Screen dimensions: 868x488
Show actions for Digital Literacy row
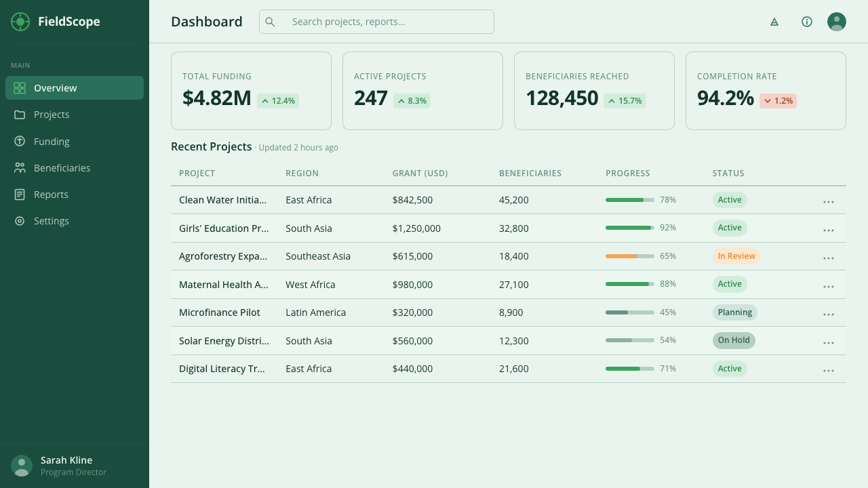(x=829, y=371)
